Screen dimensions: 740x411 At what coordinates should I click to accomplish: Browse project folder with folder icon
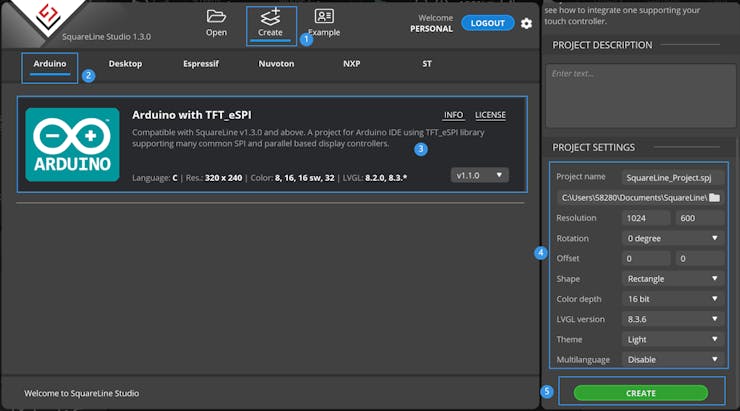click(x=714, y=198)
